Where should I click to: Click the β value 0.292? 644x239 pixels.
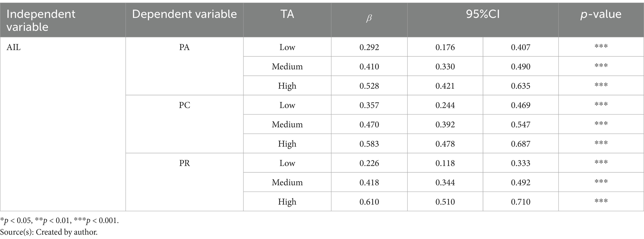(369, 47)
